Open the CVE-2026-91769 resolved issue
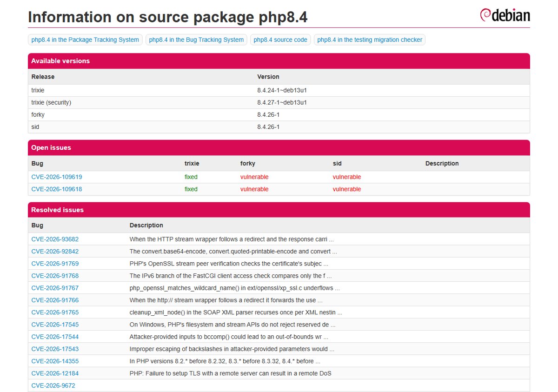The image size is (558, 392). point(55,264)
